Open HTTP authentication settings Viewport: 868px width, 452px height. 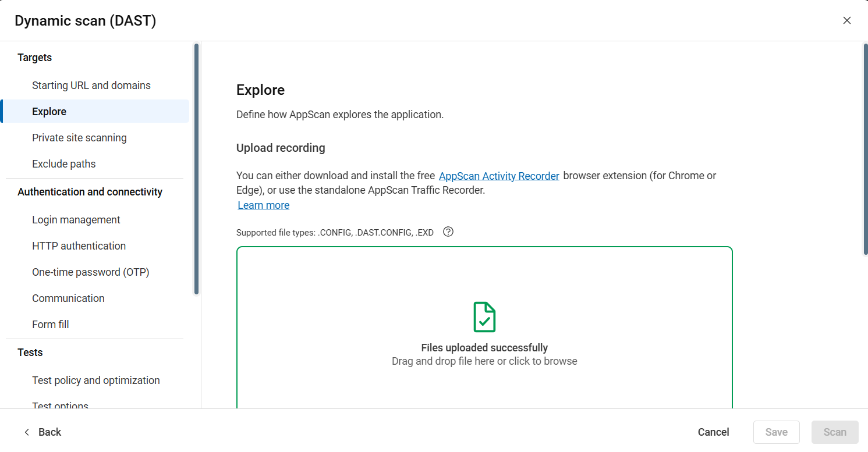[x=79, y=246]
